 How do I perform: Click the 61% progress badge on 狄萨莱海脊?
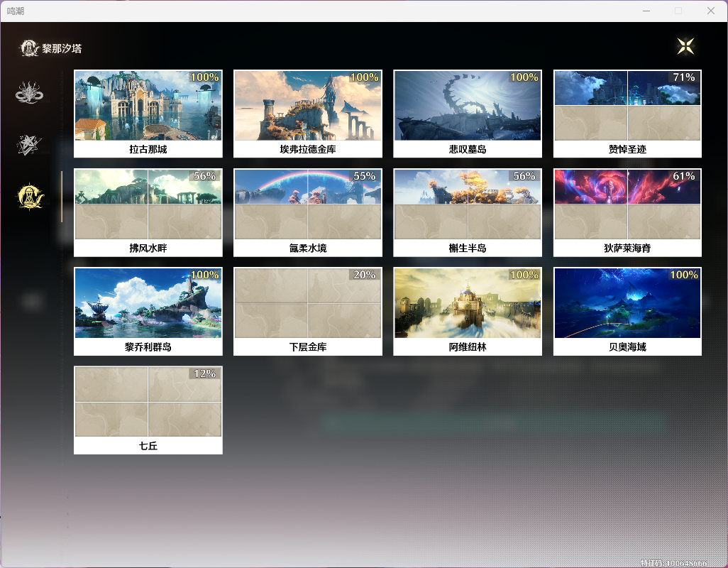click(x=684, y=176)
